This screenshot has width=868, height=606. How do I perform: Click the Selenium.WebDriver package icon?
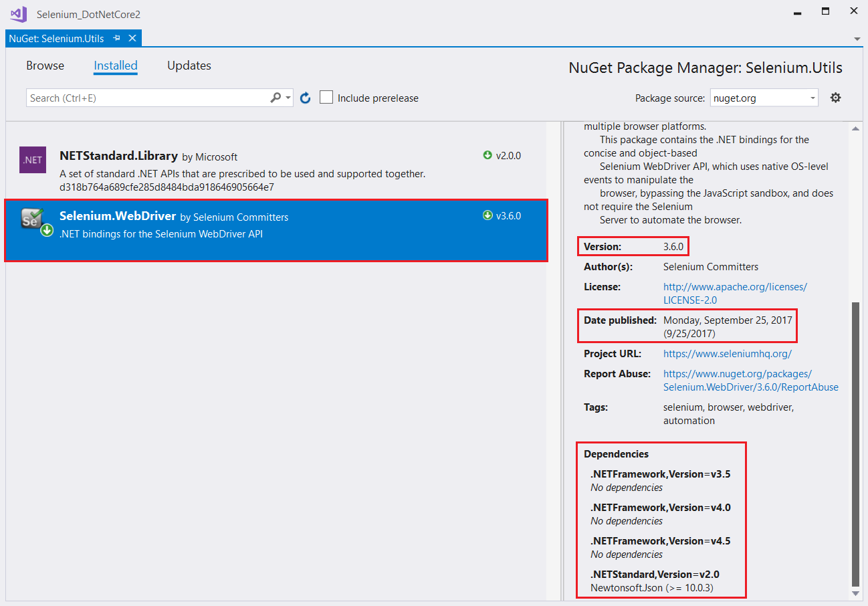pos(35,221)
